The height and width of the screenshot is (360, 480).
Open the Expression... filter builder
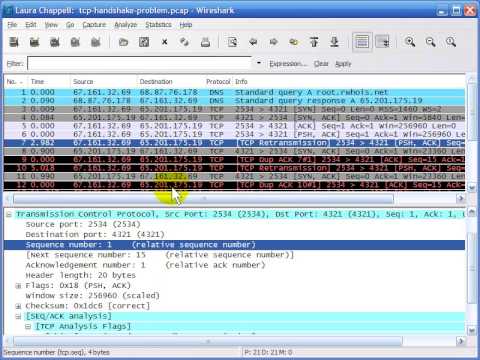[x=288, y=64]
